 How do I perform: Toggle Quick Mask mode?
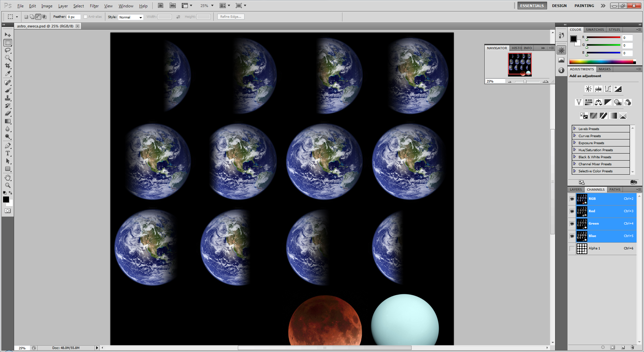[x=8, y=211]
